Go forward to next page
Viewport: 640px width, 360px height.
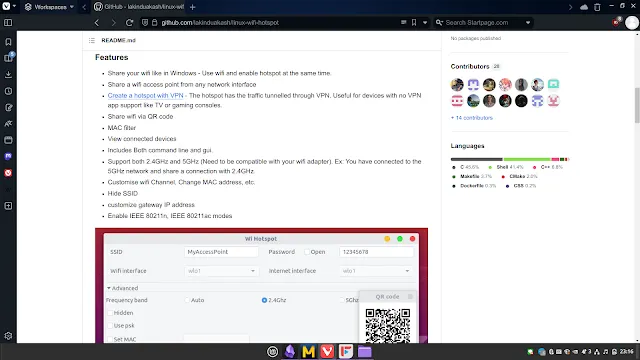tap(113, 22)
